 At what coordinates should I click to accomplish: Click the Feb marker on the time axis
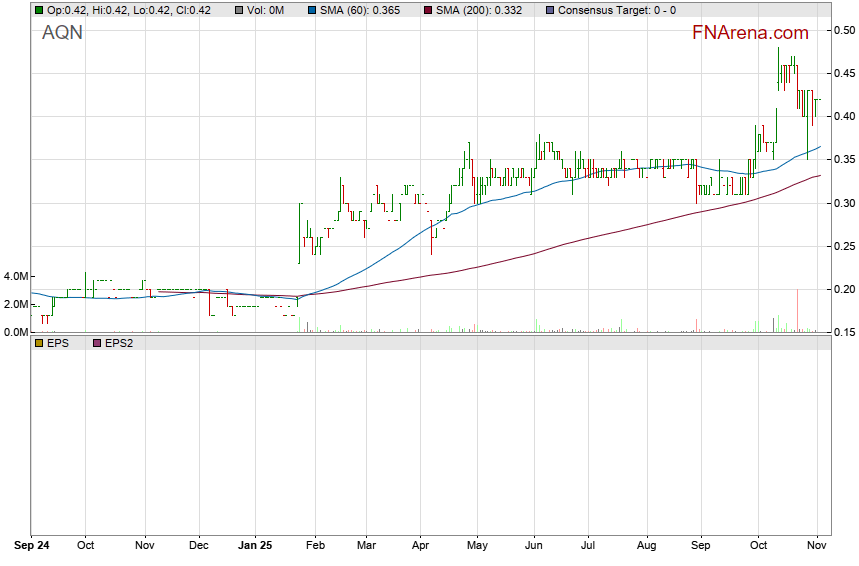(315, 547)
